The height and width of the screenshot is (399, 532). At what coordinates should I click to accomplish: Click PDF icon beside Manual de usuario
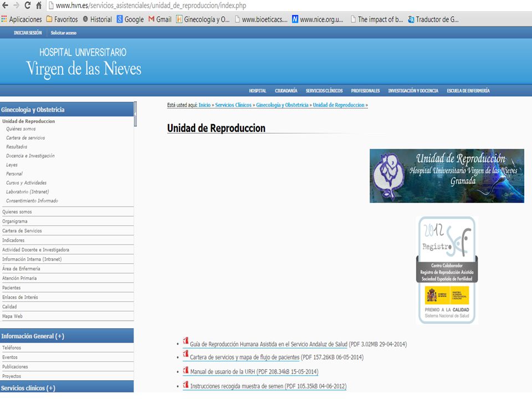186,370
